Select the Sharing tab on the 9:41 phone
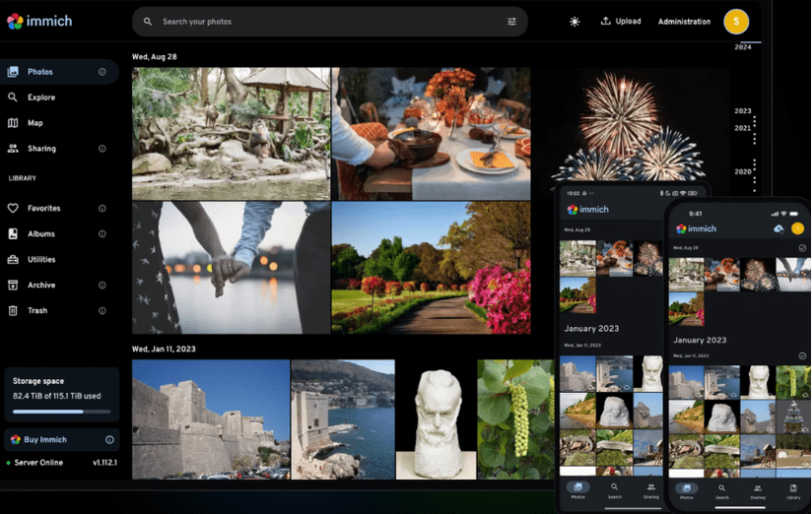812x514 pixels. pyautogui.click(x=758, y=490)
